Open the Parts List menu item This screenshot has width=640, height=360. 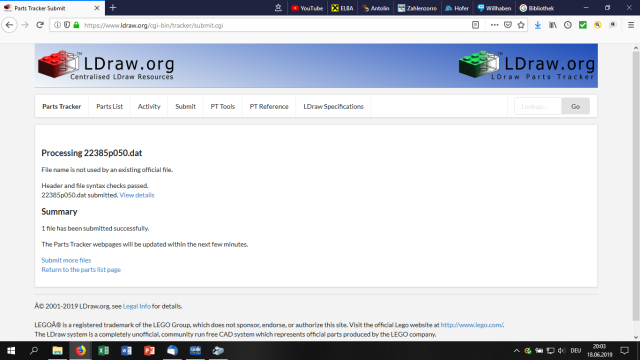tap(109, 106)
